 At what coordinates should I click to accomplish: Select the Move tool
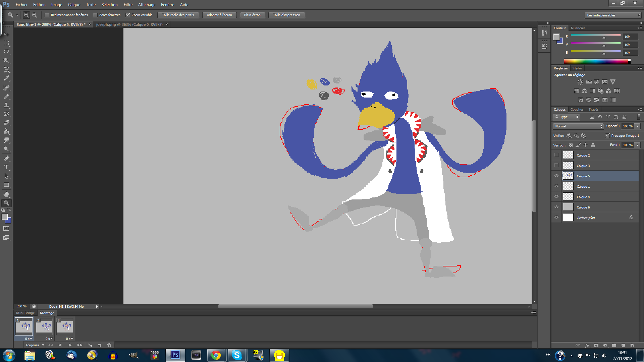coord(6,35)
